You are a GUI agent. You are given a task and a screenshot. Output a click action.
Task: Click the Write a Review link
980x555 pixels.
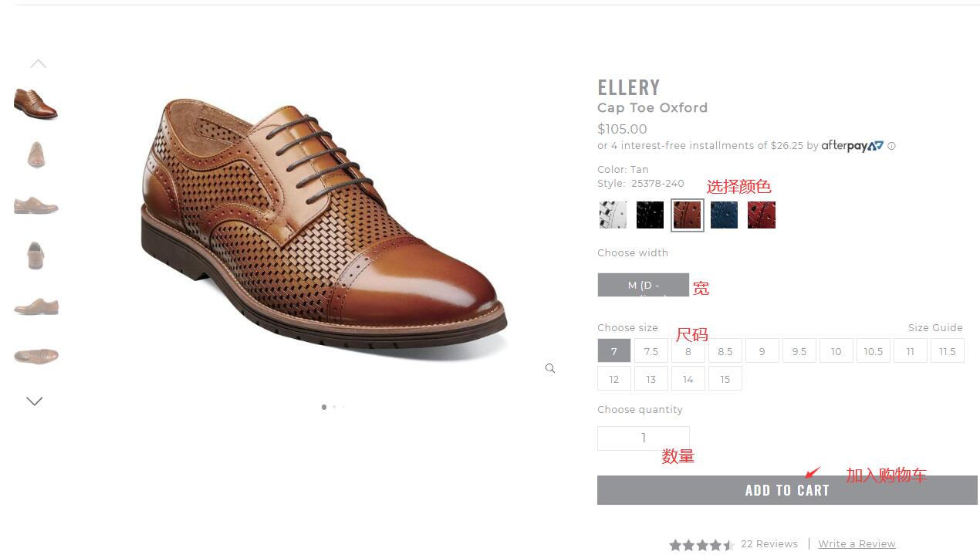857,544
